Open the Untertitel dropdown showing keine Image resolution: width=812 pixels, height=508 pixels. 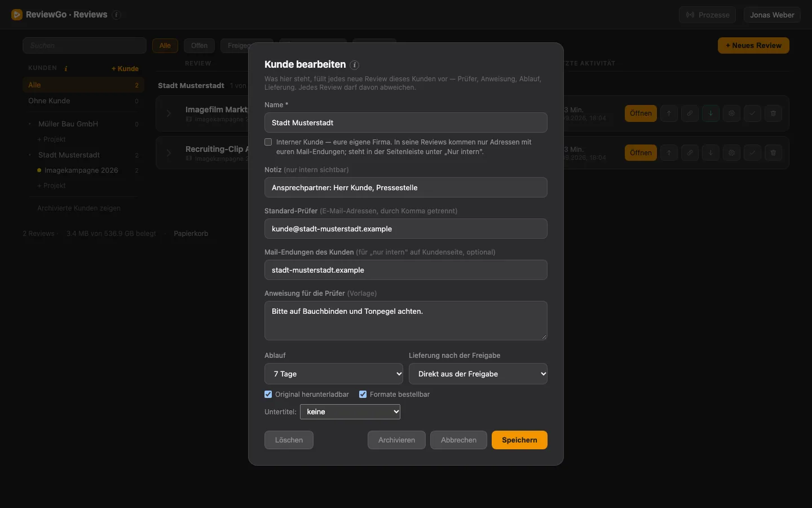click(350, 412)
